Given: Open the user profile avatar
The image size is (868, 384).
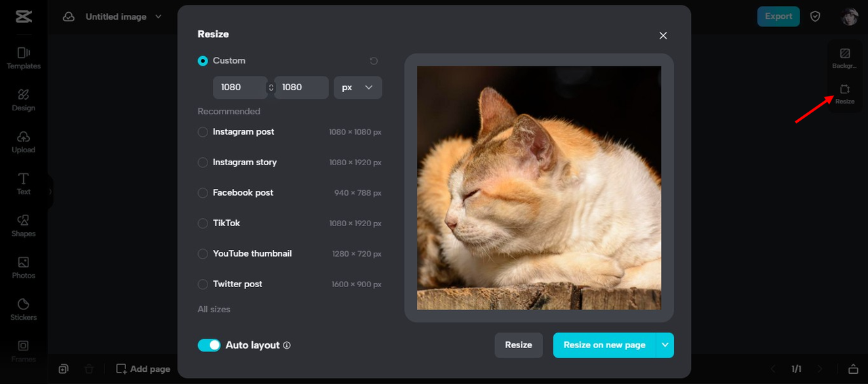Looking at the screenshot, I should pyautogui.click(x=850, y=16).
